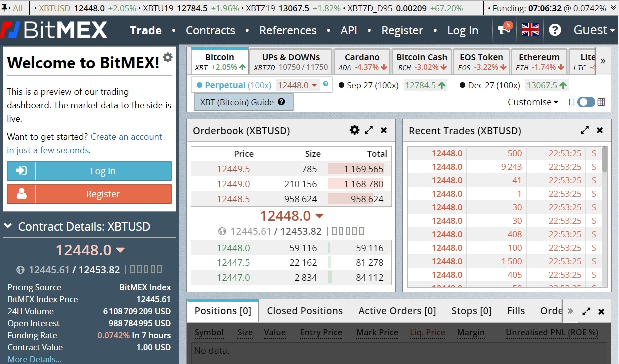The height and width of the screenshot is (364, 619).
Task: Click Register in the top navigation
Action: [x=402, y=30]
